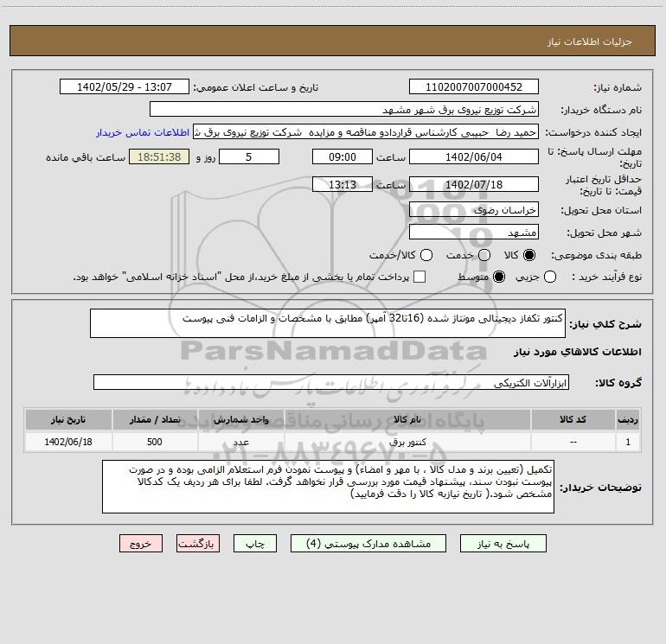Click the بازگشت back button
The image size is (666, 644).
[198, 544]
